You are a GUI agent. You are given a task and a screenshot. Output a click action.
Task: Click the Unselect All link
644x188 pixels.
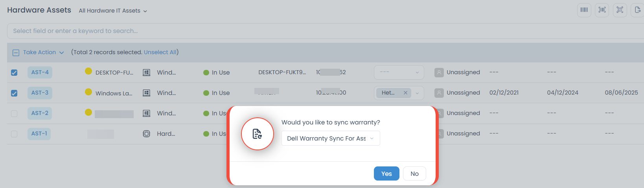point(160,52)
